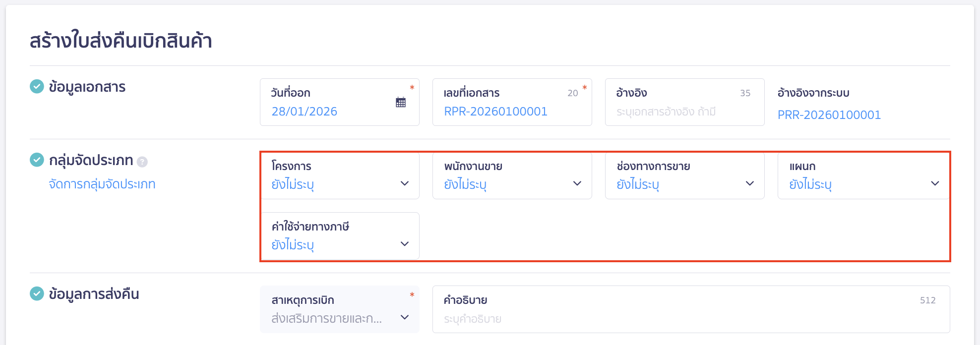Viewport: 980px width, 345px height.
Task: Click the chevron on the สาเหตุการเบิก field
Action: [404, 317]
